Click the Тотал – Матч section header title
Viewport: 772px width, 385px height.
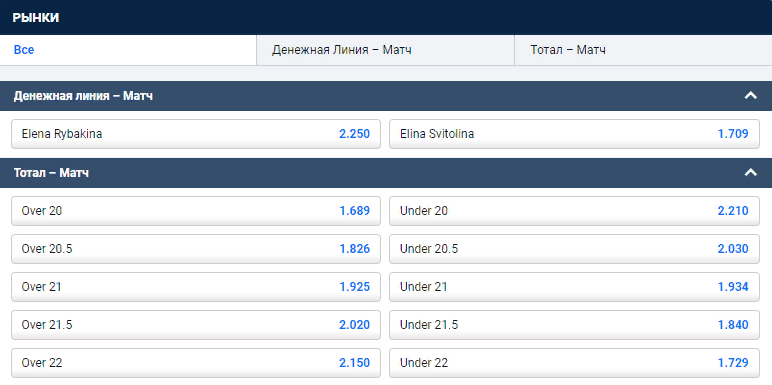51,173
